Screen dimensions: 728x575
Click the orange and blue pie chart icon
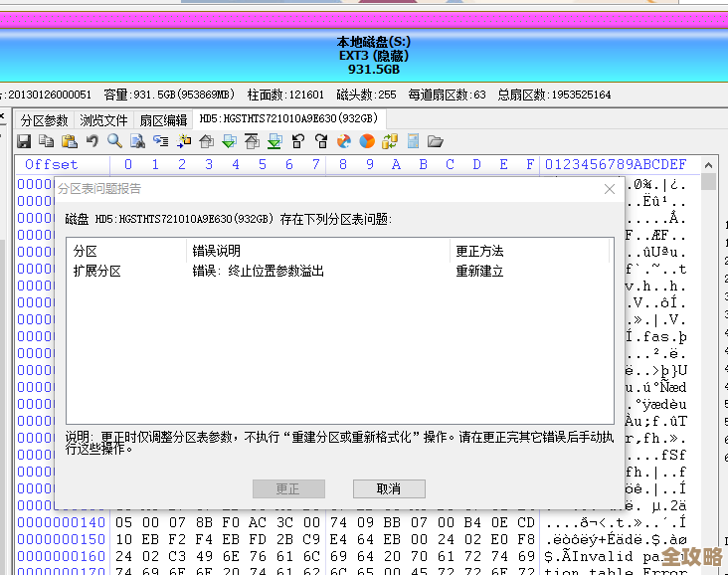pyautogui.click(x=367, y=141)
